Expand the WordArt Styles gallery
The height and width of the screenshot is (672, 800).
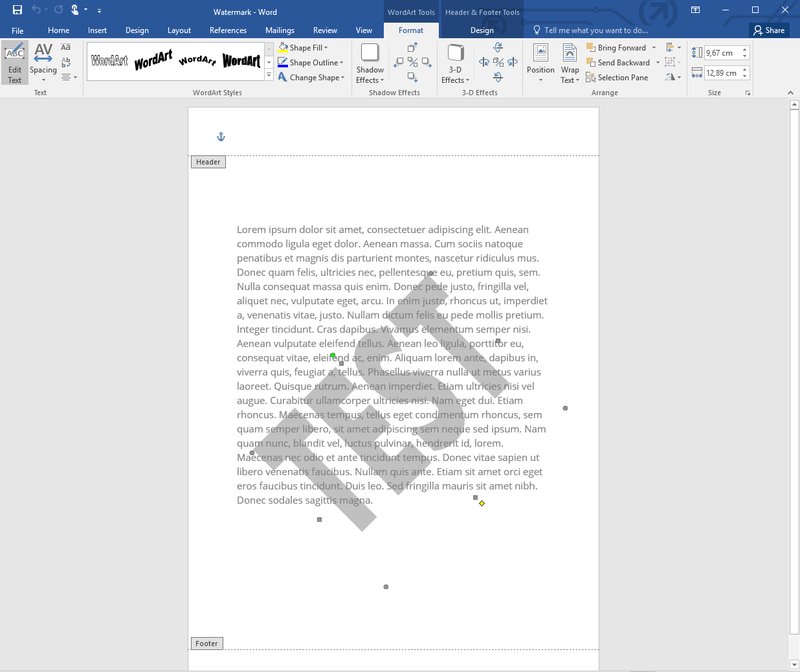coord(269,76)
